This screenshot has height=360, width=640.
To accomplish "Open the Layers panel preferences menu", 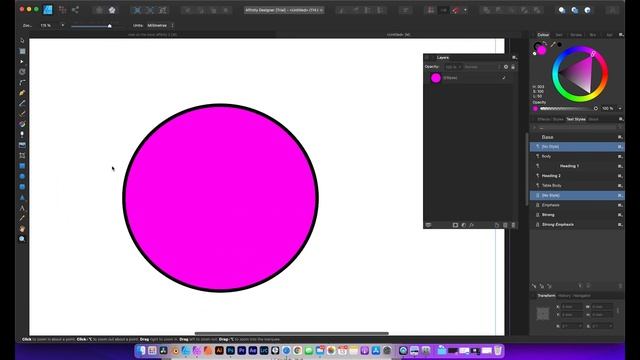I will [x=514, y=58].
